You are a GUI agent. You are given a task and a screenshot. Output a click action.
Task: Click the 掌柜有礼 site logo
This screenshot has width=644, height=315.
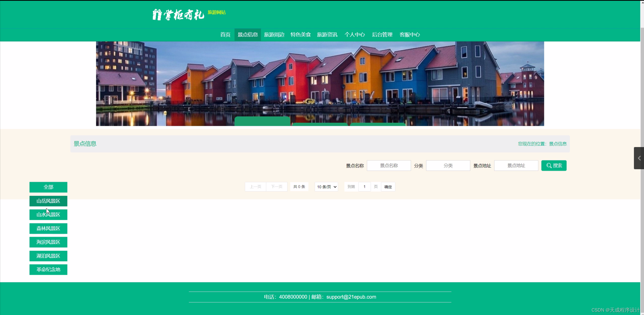(x=178, y=15)
